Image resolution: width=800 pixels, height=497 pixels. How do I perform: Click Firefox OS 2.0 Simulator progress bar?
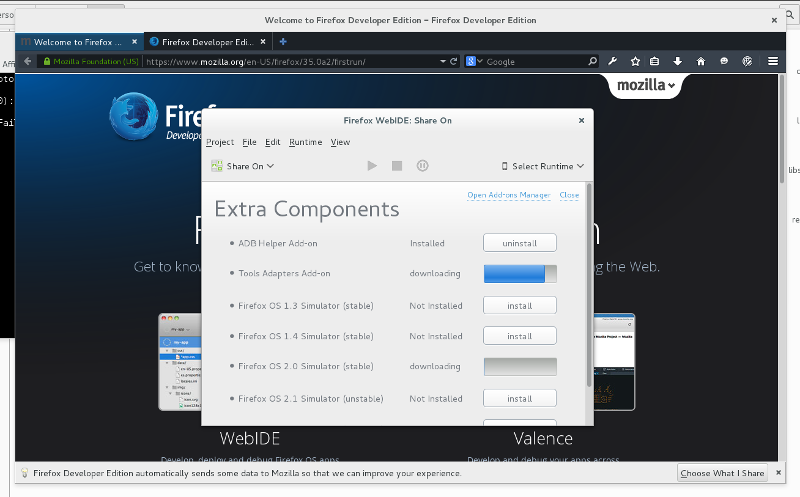[520, 366]
